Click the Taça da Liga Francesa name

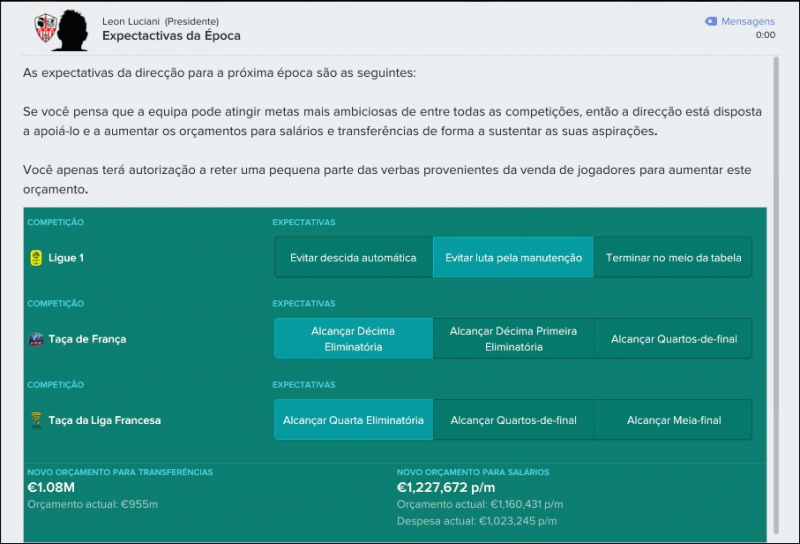coord(104,421)
